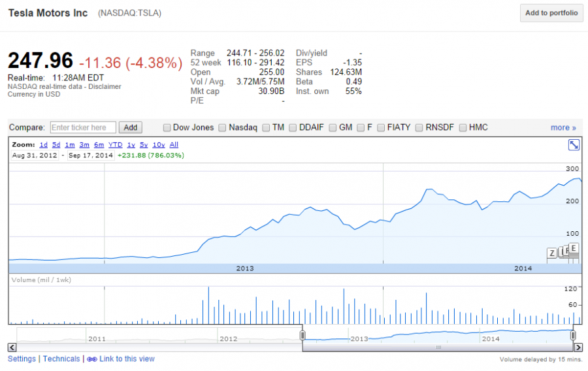The image size is (588, 371).
Task: Expand chart to full size view
Action: [x=574, y=145]
